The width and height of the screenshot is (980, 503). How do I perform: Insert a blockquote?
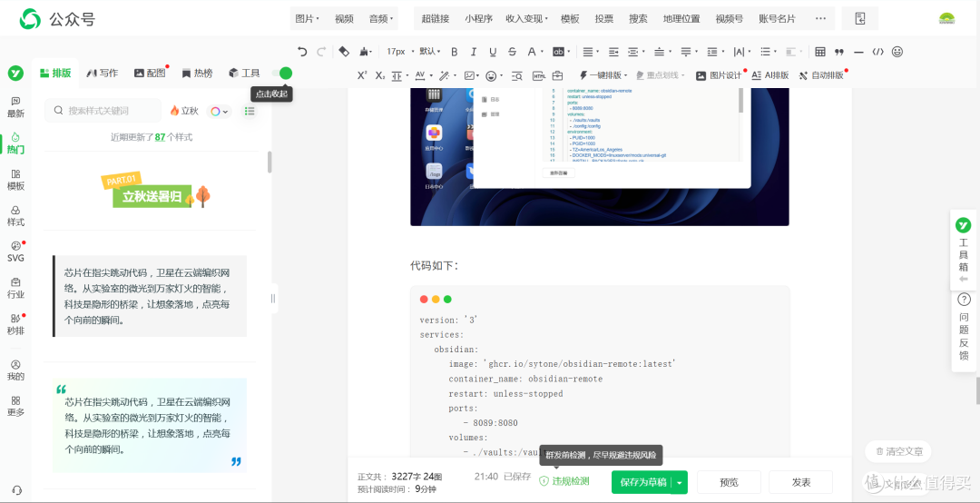(x=839, y=52)
